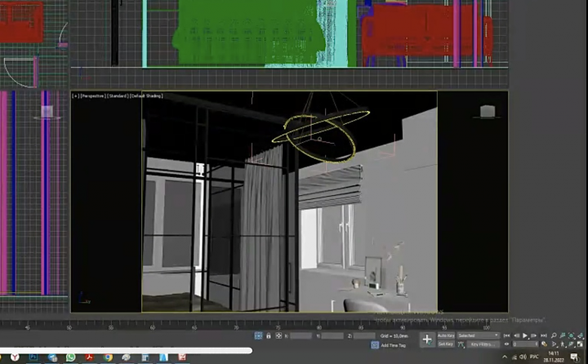Screen dimensions: 588x364
Task: Open Google Chrome from the taskbar
Action: pyautogui.click(x=108, y=357)
